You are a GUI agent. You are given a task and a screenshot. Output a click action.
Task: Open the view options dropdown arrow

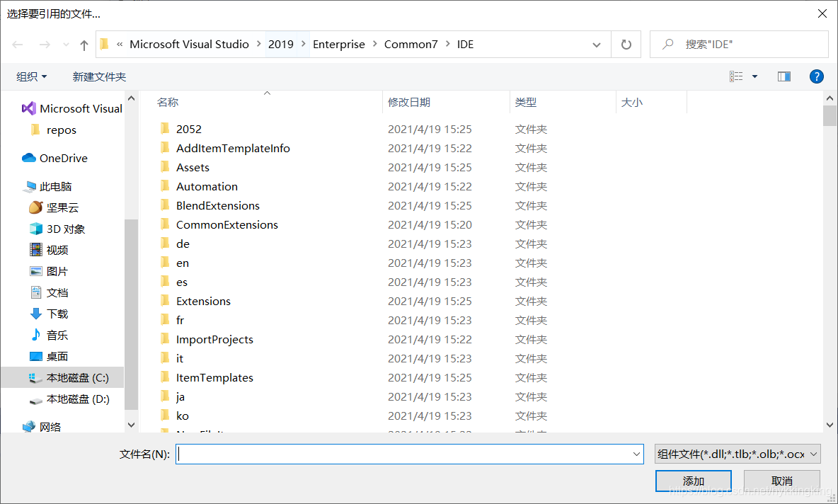(x=754, y=76)
